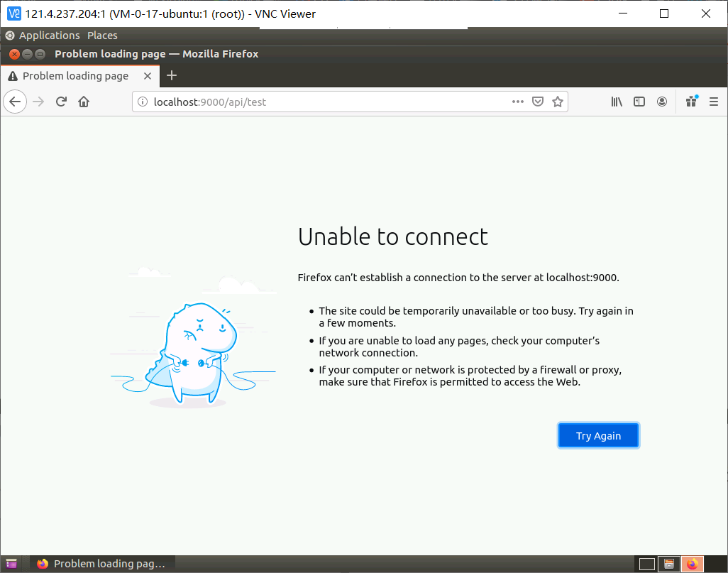Image resolution: width=728 pixels, height=573 pixels.
Task: Click the VNC Viewer logo icon
Action: click(14, 13)
